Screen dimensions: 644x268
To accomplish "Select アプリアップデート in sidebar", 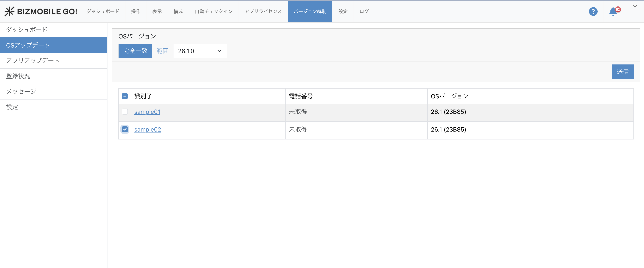I will [32, 61].
